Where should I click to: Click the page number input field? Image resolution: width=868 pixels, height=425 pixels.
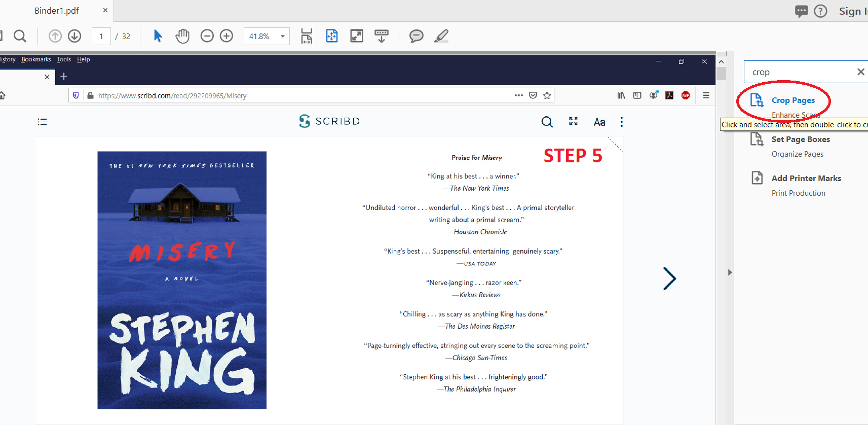point(101,37)
